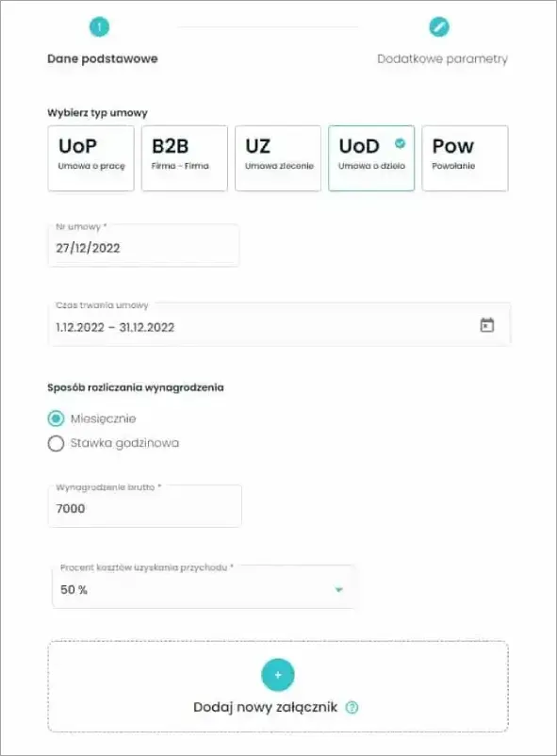Open the calendar icon in Czas trwania umowy
557x756 pixels.
point(488,324)
